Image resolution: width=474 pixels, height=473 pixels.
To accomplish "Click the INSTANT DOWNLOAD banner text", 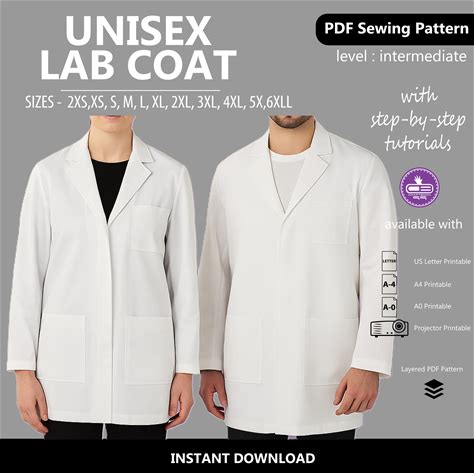I will tap(243, 458).
